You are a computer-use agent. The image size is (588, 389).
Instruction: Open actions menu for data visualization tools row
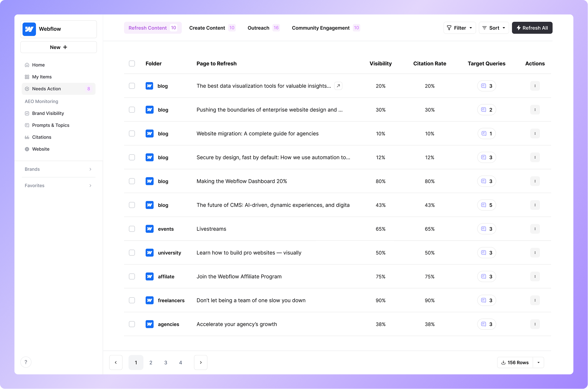535,86
